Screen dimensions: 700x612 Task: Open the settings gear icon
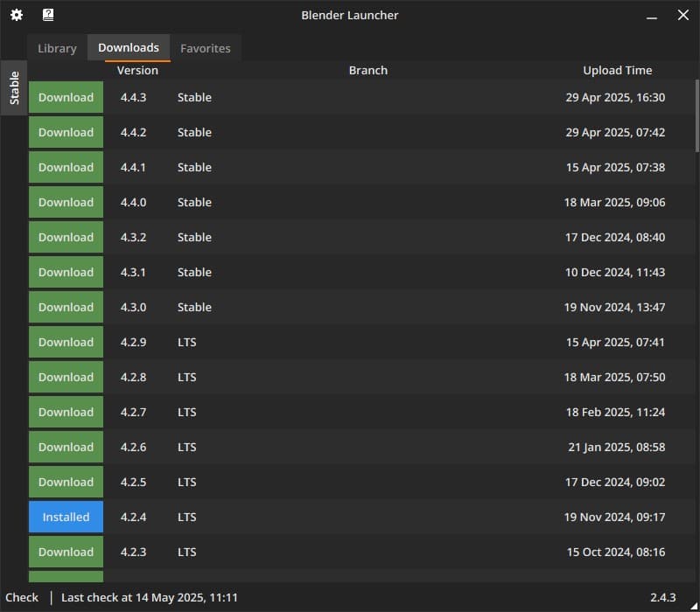click(x=17, y=15)
